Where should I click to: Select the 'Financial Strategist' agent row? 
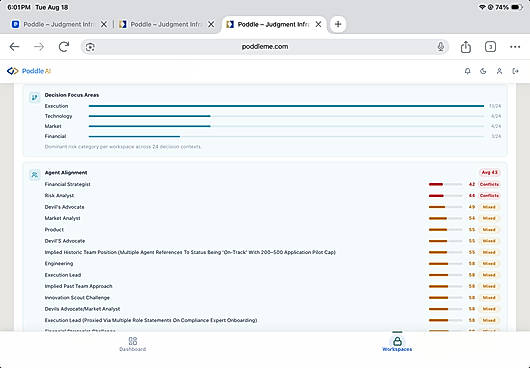click(x=272, y=185)
